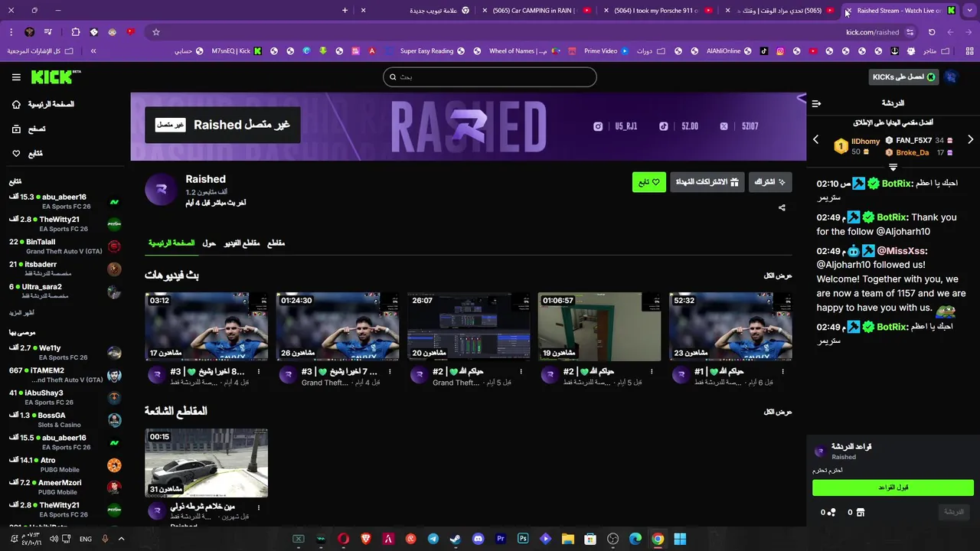Click the KICK logo
This screenshot has width=980, height=551.
click(55, 77)
